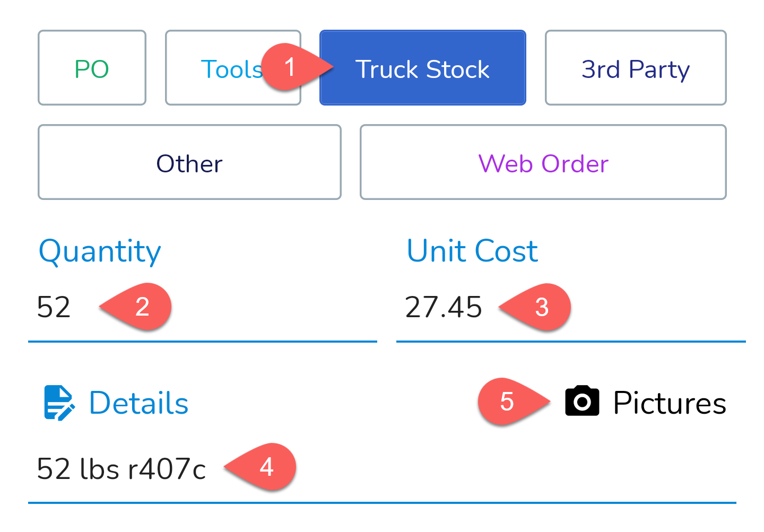Image resolution: width=764 pixels, height=532 pixels.
Task: Pick the 3rd Party option
Action: pyautogui.click(x=636, y=68)
